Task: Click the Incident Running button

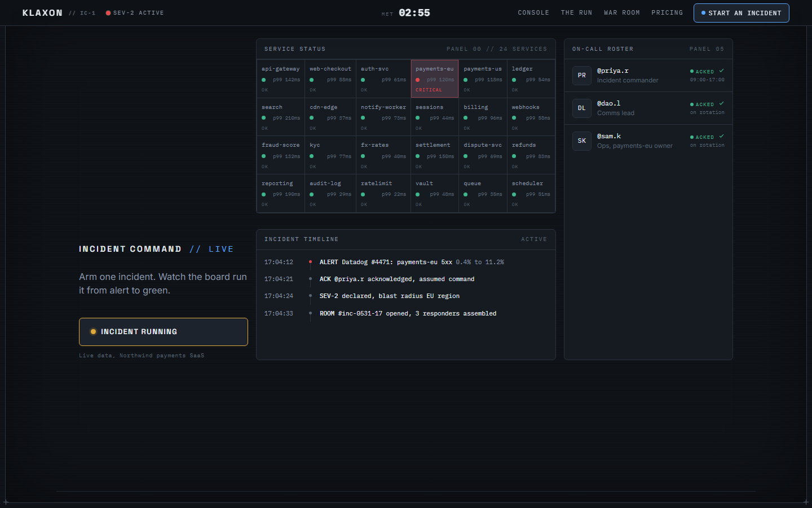Action: (x=164, y=331)
